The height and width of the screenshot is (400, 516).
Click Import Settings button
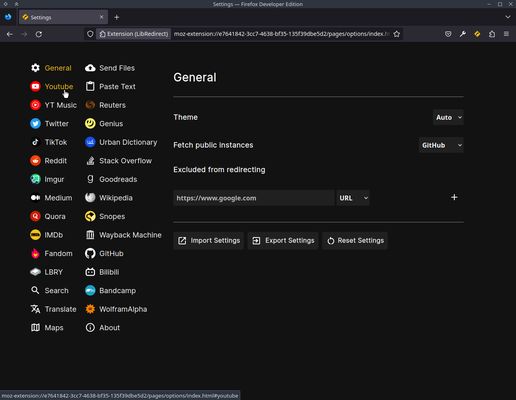(209, 241)
